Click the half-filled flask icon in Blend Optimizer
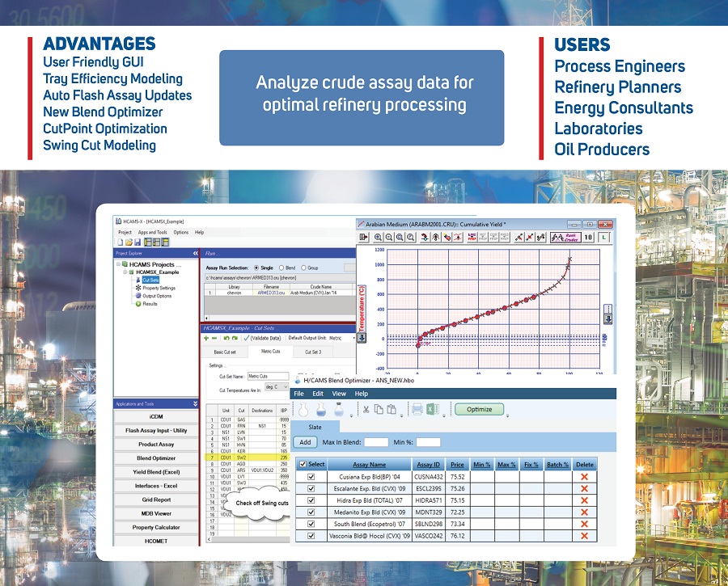728x586 pixels. 321,409
